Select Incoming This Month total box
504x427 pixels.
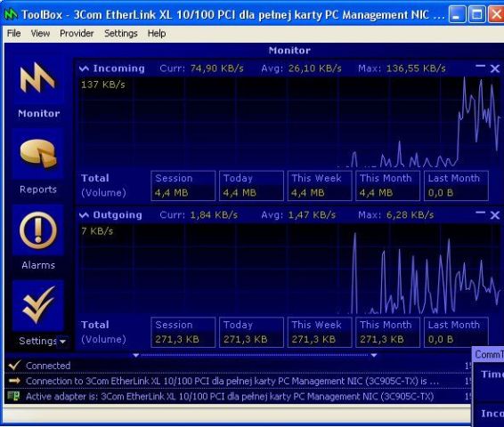pos(387,186)
